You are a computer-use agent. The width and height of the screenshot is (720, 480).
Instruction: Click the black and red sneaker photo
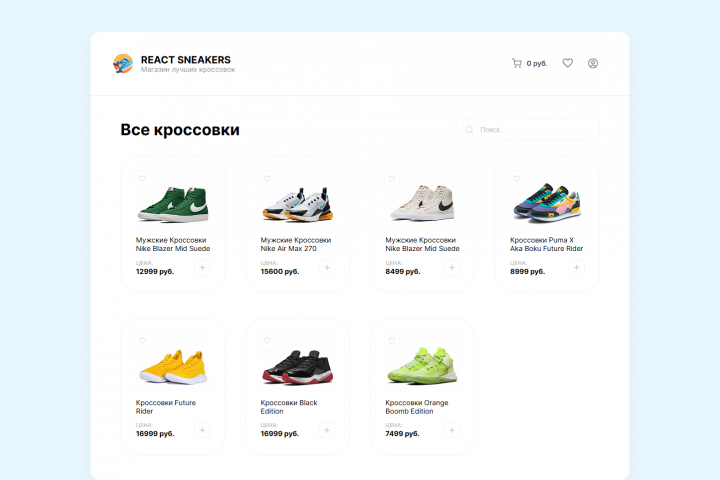(298, 367)
